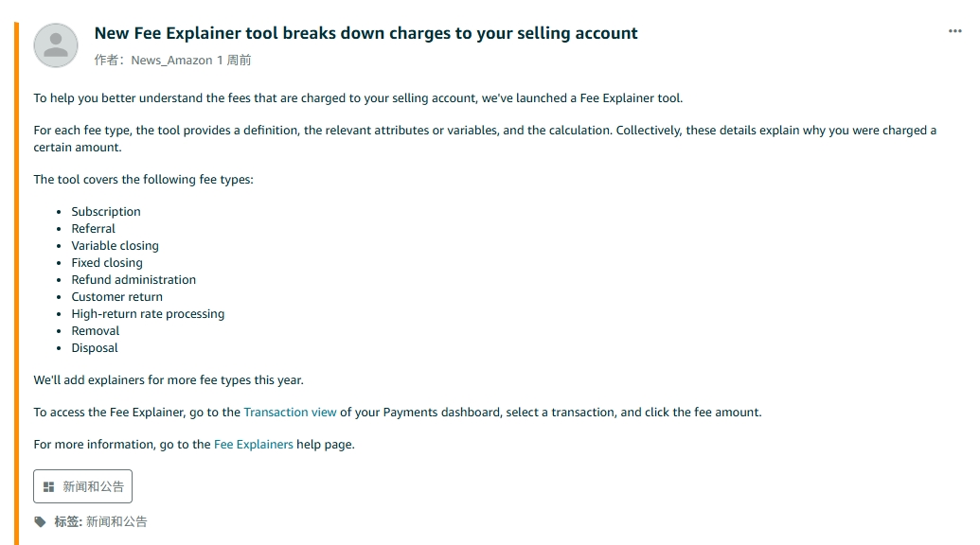Click the Subscription list item
980x545 pixels.
(x=106, y=212)
